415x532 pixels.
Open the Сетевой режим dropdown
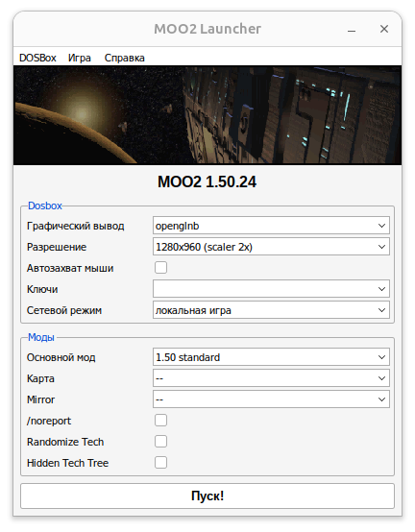pos(271,310)
